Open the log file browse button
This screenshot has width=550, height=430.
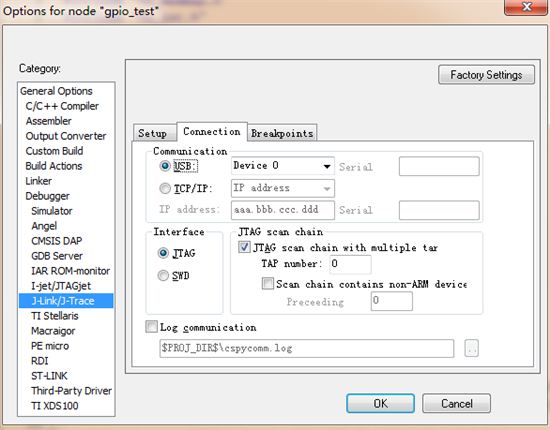pyautogui.click(x=471, y=348)
